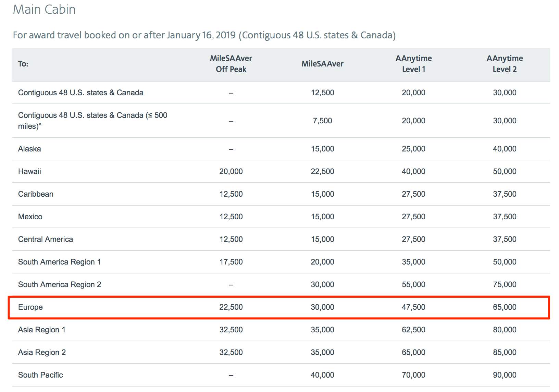559x392 pixels.
Task: Select the South Pacific row label
Action: click(x=40, y=375)
